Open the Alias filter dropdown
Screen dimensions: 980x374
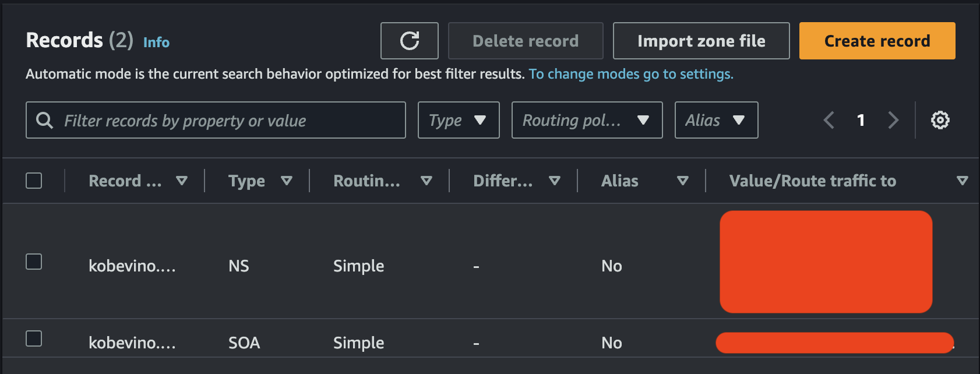tap(715, 120)
